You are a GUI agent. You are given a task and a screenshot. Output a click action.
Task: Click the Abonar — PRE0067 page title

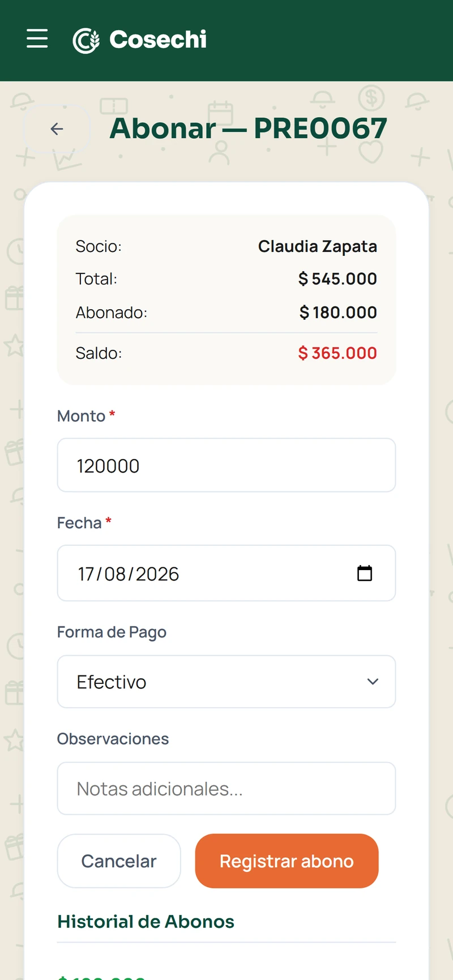coord(249,129)
